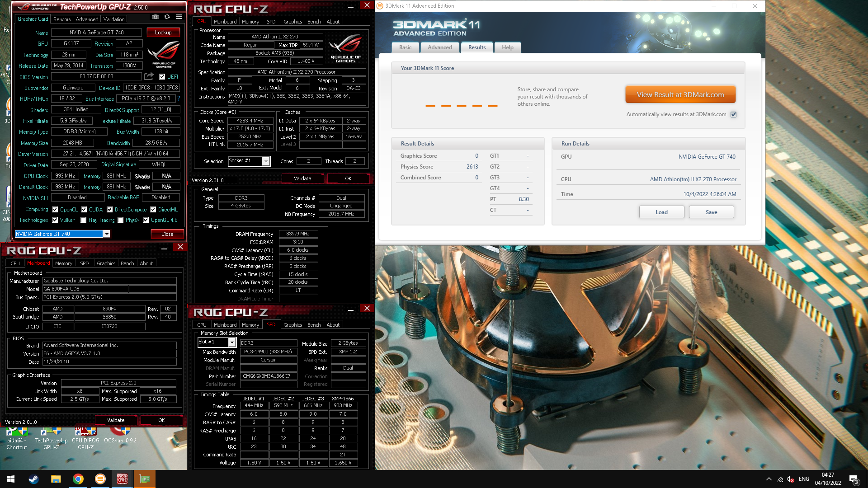Viewport: 868px width, 488px height.
Task: Toggle the DirectCompute checkbox
Action: tap(109, 210)
